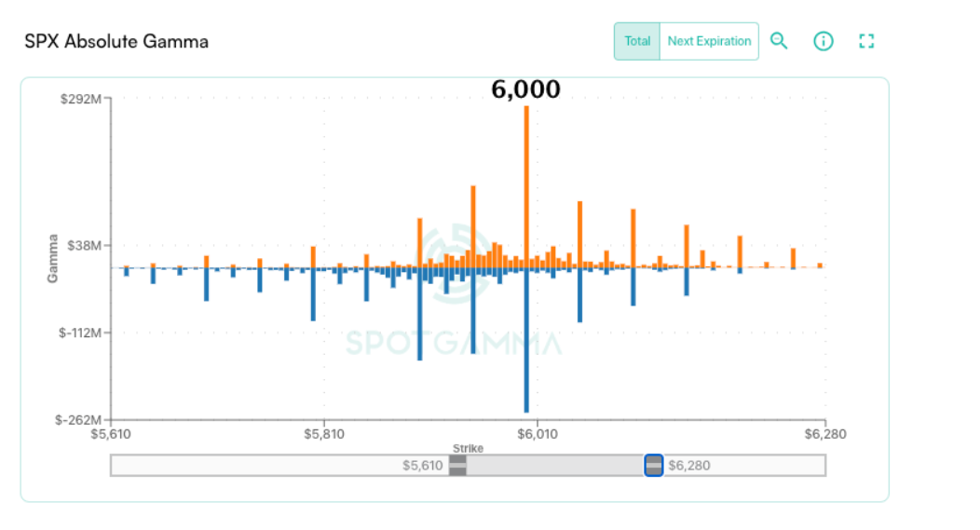
Task: Click the $6,010 x-axis tick label
Action: pyautogui.click(x=538, y=434)
